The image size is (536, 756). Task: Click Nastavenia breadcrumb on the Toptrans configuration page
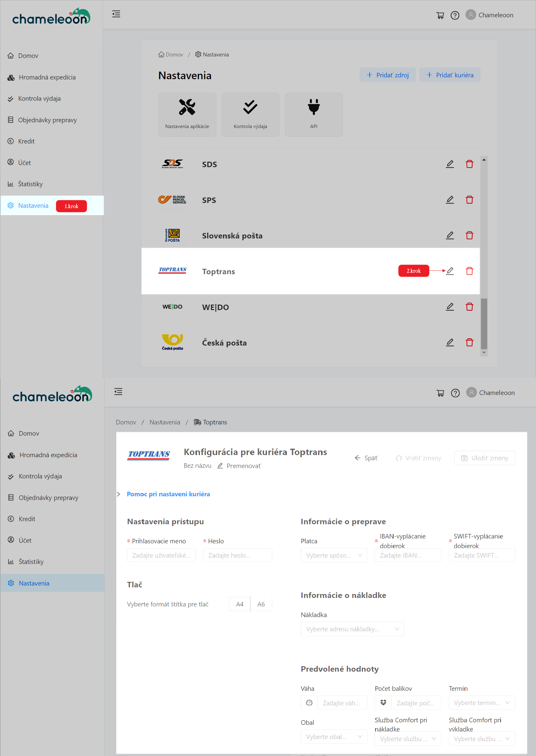click(165, 422)
